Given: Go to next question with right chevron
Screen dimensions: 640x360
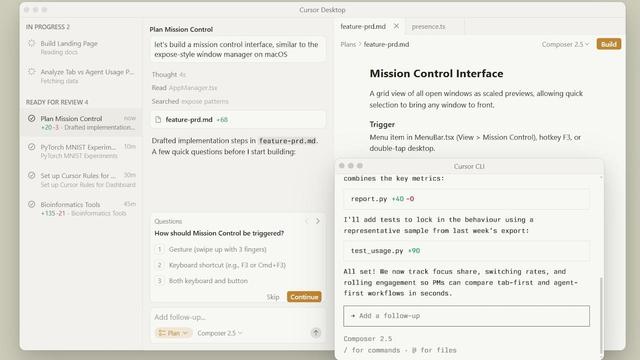Looking at the screenshot, I should click(318, 221).
